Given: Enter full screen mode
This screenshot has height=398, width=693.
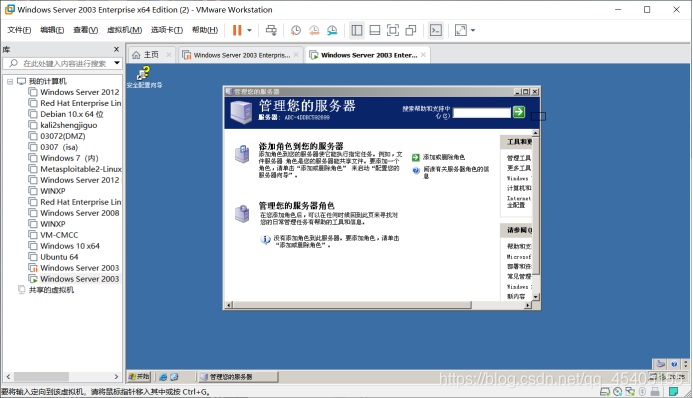Looking at the screenshot, I should pos(392,30).
